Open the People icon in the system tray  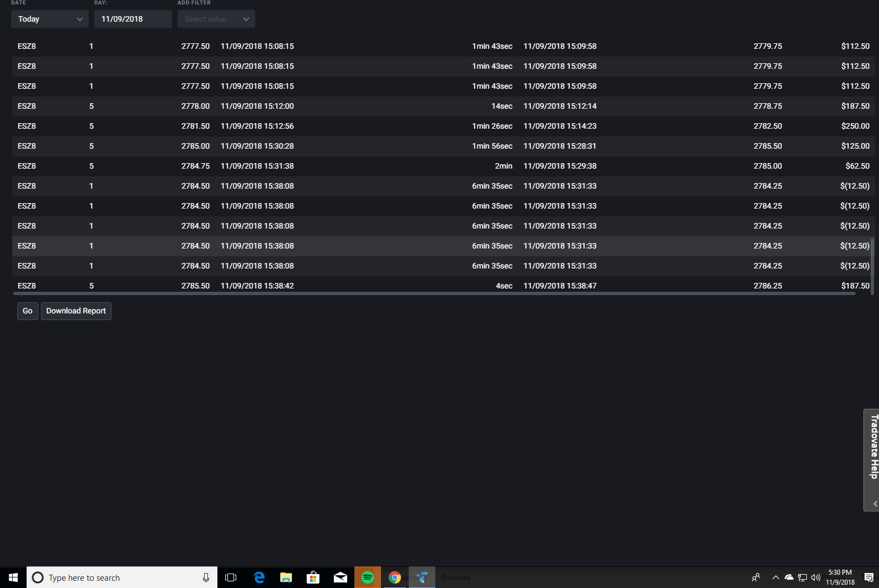point(756,577)
